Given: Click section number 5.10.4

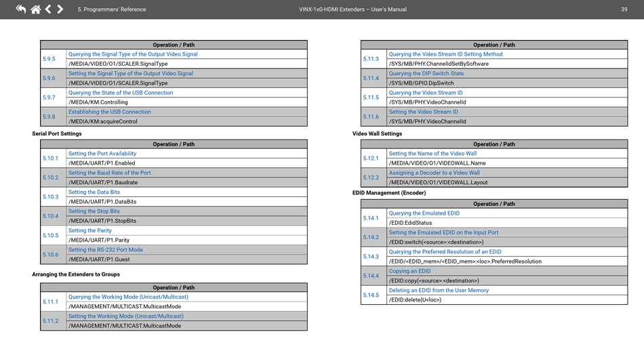Looking at the screenshot, I should (51, 216).
